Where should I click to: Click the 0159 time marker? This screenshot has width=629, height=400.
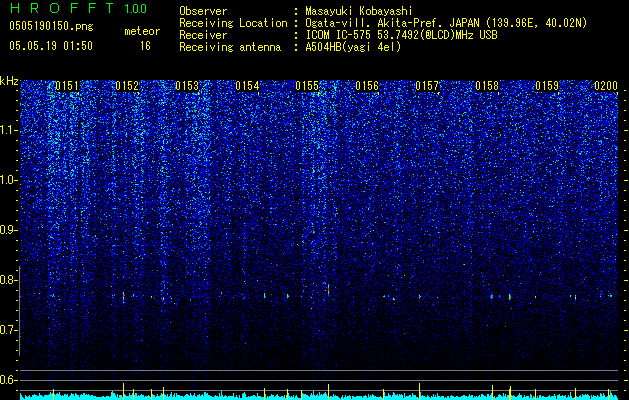pyautogui.click(x=547, y=86)
